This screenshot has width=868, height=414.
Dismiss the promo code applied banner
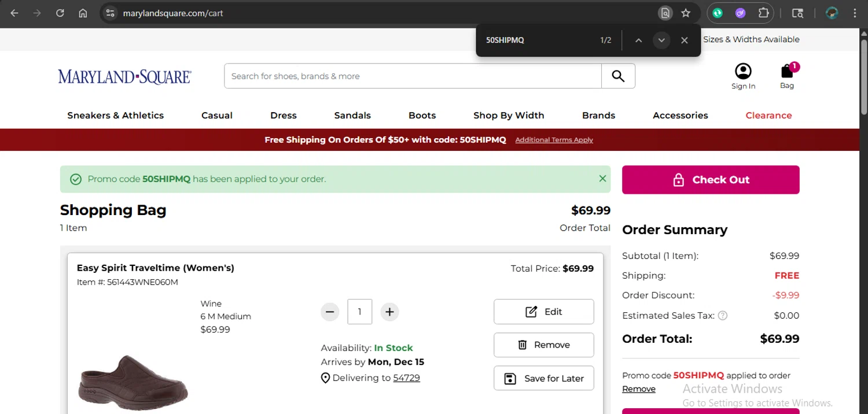[x=602, y=179]
